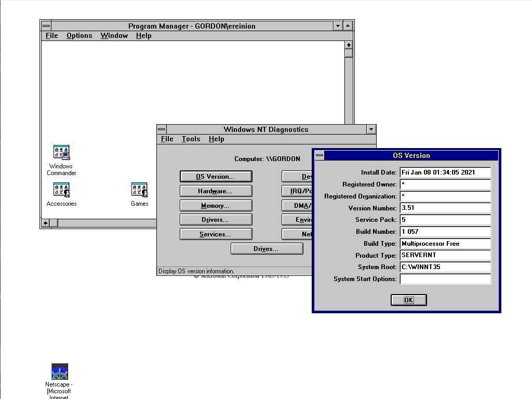Open the Windows Commander program group icon
Screen dimensions: 532x399
(x=61, y=152)
